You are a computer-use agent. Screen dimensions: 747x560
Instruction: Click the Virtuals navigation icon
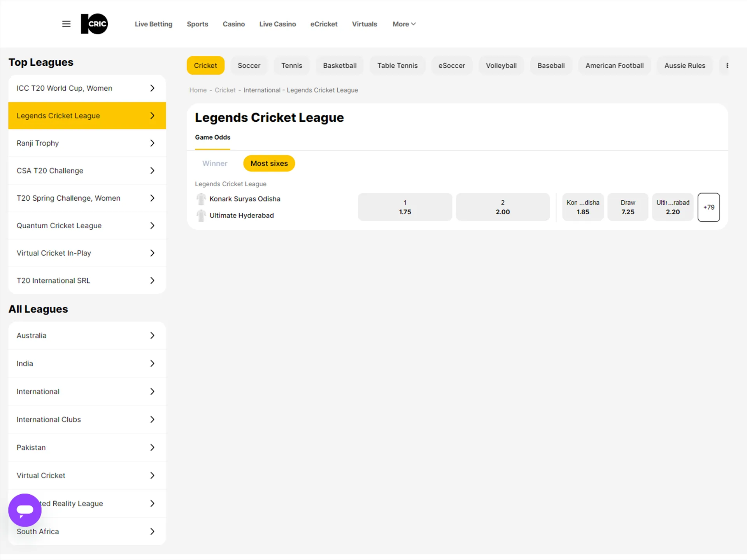(x=365, y=24)
